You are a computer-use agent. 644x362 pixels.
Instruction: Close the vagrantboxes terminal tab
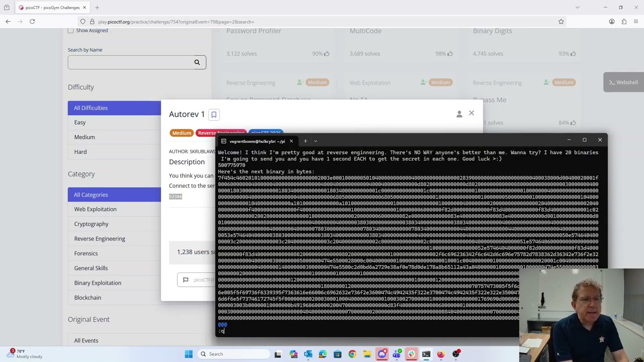[291, 141]
